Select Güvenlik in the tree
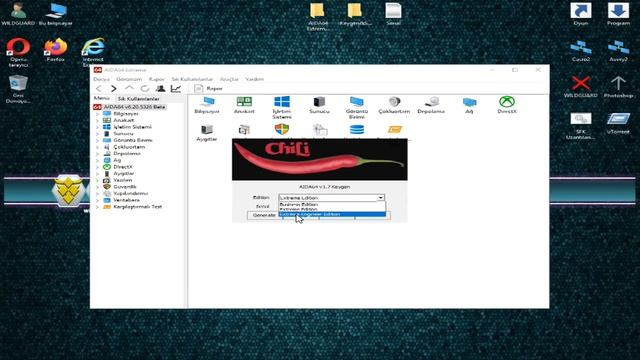 (x=125, y=187)
